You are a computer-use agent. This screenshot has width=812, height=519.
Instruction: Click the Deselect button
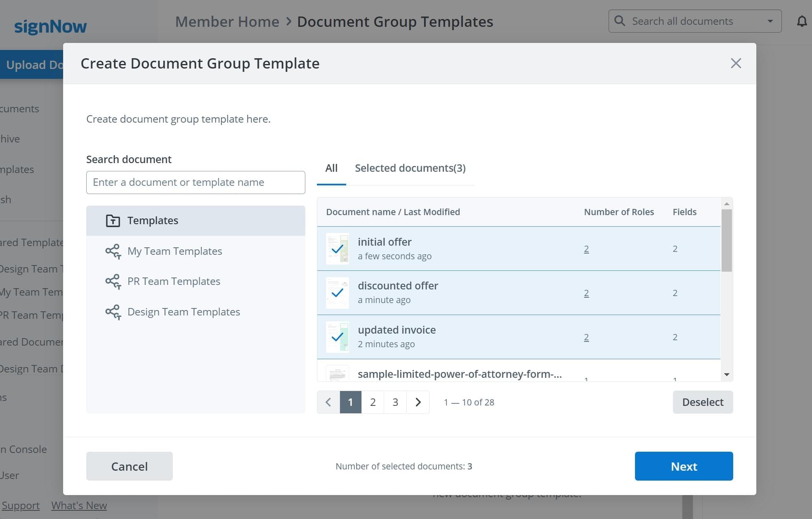pyautogui.click(x=703, y=402)
